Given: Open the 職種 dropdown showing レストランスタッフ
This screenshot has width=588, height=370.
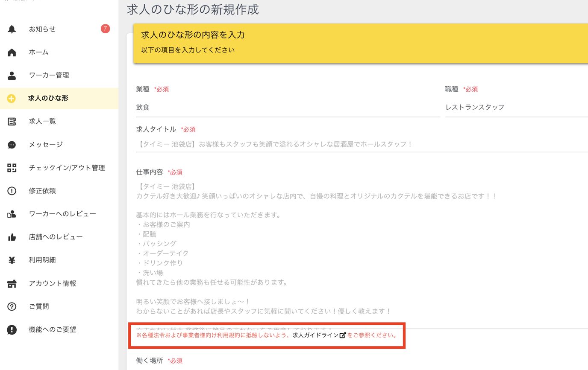Looking at the screenshot, I should (x=516, y=108).
